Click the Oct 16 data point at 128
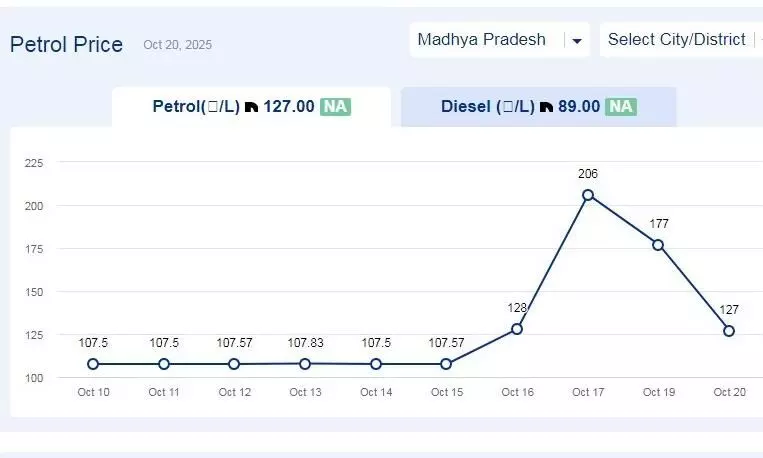Viewport: 763px width, 458px height. point(517,329)
